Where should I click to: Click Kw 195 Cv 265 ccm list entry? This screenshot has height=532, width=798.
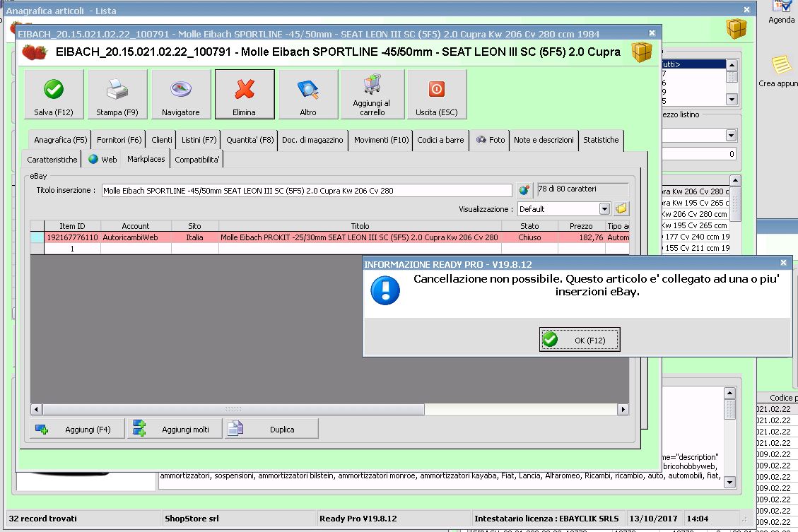coord(696,225)
